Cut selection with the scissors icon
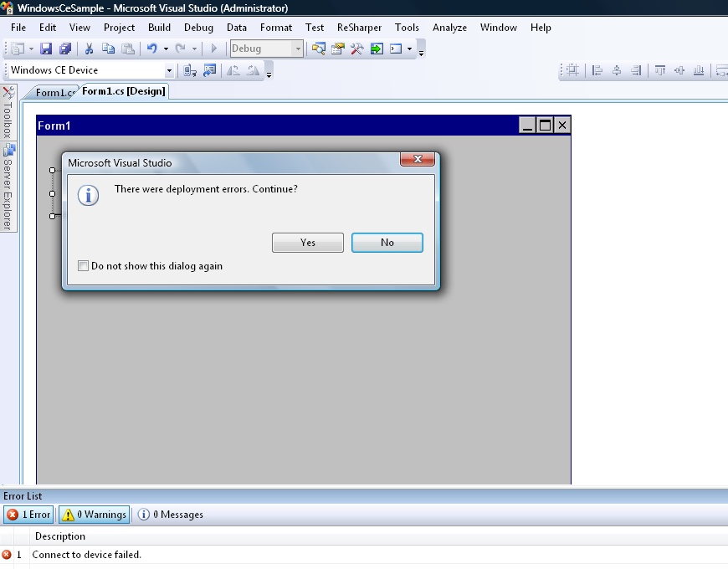Image resolution: width=728 pixels, height=569 pixels. pyautogui.click(x=90, y=49)
